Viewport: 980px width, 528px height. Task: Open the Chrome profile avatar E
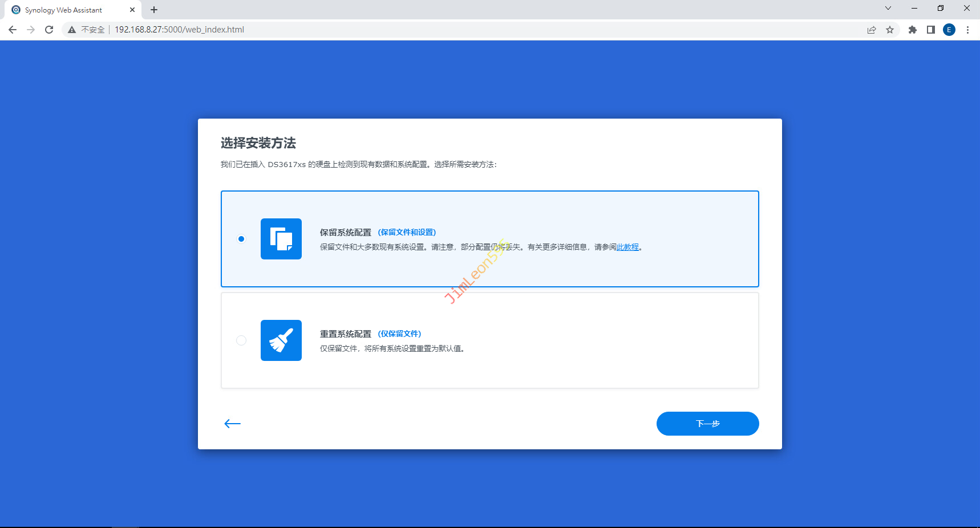[949, 30]
